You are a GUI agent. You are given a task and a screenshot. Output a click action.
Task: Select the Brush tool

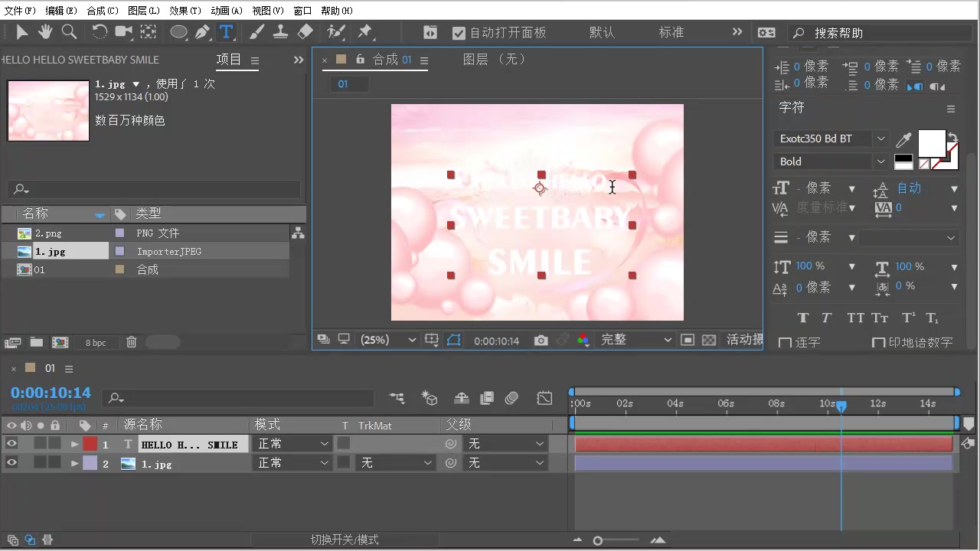[257, 31]
